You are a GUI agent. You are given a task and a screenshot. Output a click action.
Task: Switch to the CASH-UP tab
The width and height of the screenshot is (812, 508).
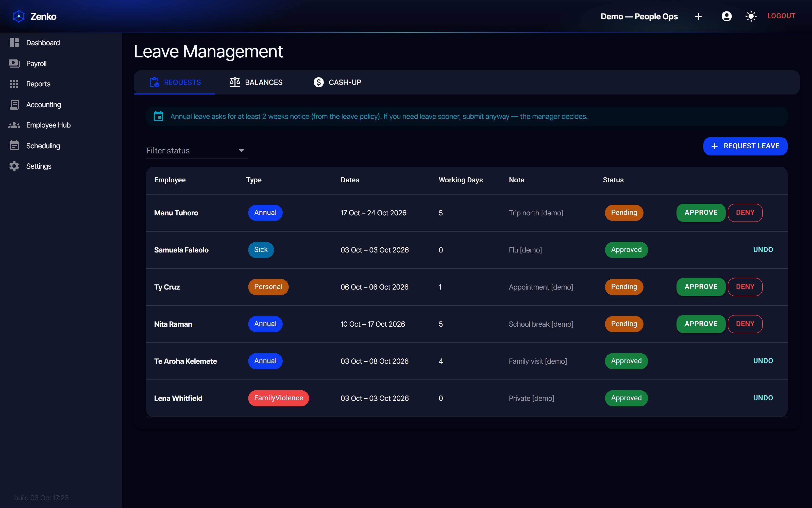click(337, 82)
